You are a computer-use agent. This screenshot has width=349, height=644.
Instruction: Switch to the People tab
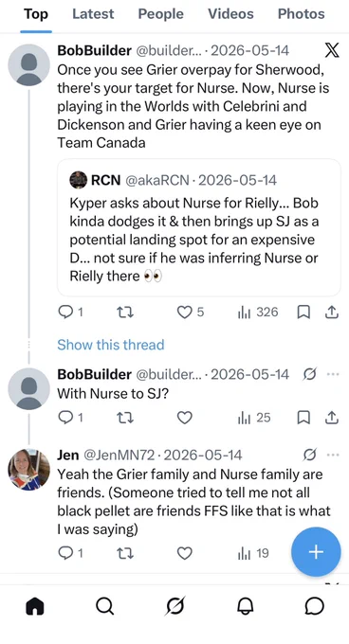[160, 14]
